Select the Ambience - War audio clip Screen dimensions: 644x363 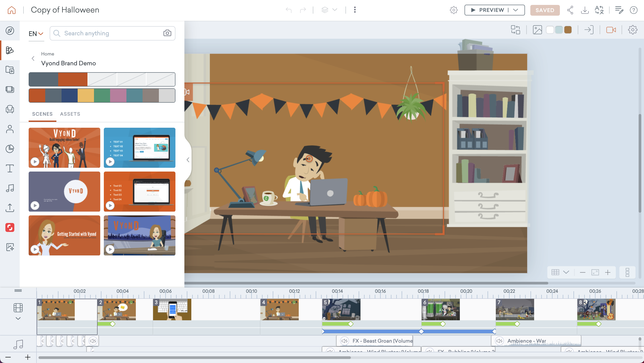[x=536, y=341]
